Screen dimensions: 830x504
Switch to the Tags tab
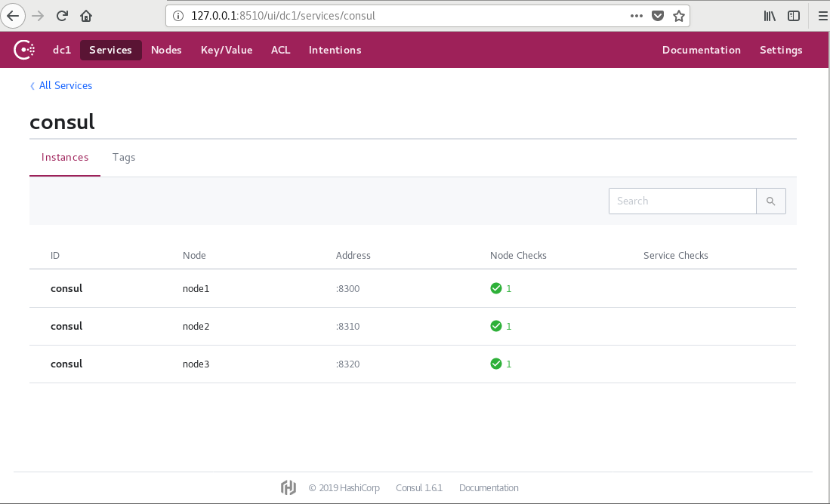124,157
